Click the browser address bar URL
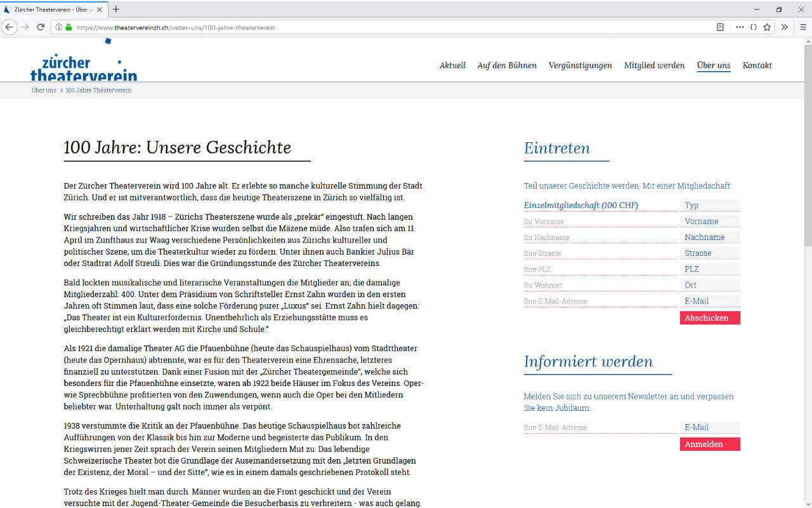This screenshot has width=812, height=508. pyautogui.click(x=176, y=28)
